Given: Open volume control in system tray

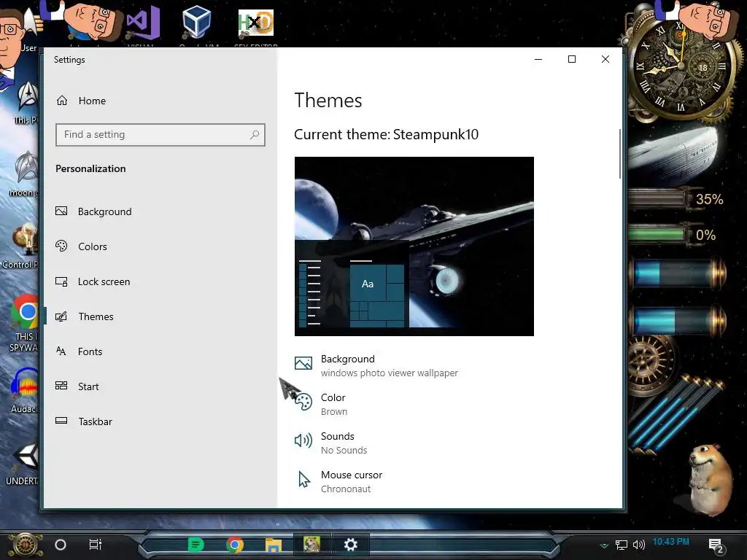Looking at the screenshot, I should (x=639, y=544).
